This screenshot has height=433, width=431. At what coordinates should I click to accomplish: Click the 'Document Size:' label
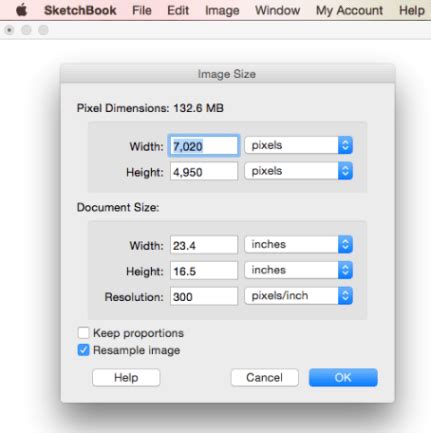[118, 207]
